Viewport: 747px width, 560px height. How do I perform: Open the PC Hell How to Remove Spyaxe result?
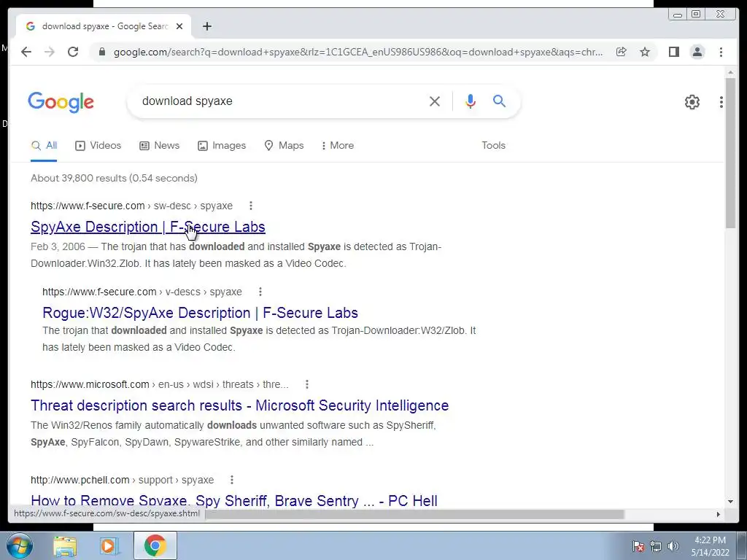pyautogui.click(x=234, y=500)
